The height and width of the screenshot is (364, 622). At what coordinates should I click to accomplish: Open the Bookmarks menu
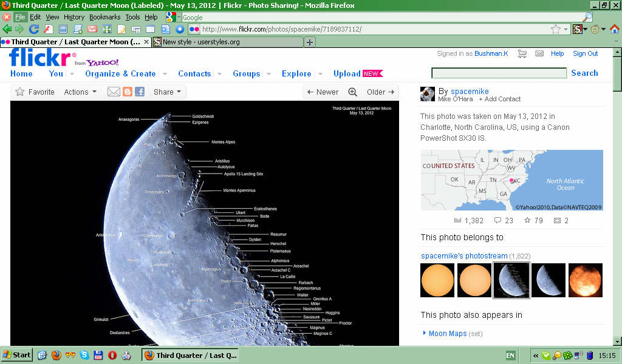click(104, 17)
